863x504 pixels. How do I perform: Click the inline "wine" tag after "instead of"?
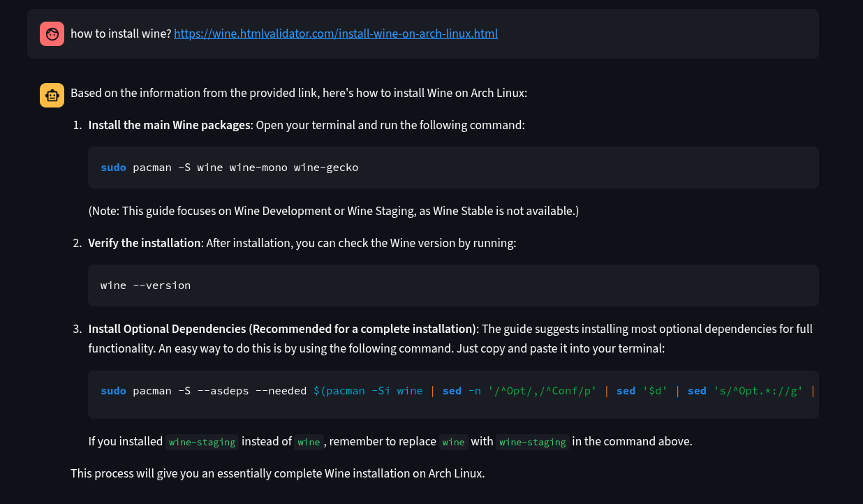(x=309, y=442)
